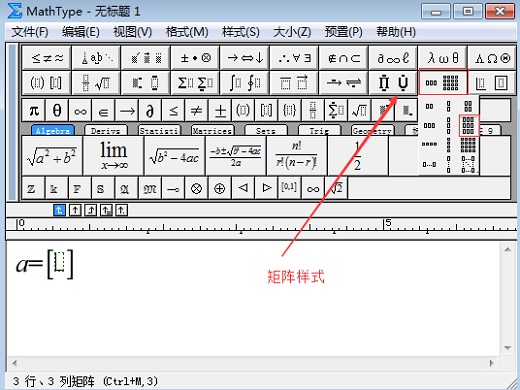Insert the square root of a²+b² expression
The width and height of the screenshot is (520, 390).
coord(52,155)
